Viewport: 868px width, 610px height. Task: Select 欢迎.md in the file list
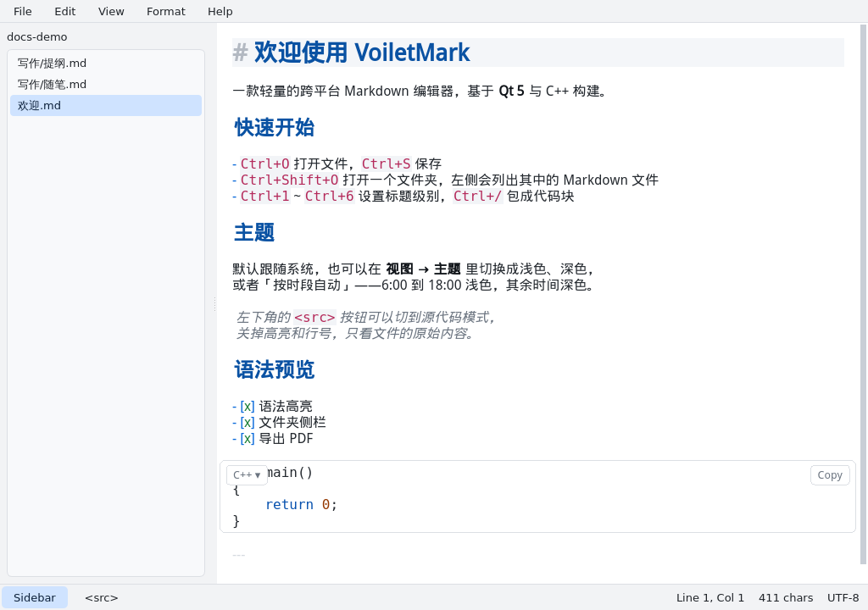[x=106, y=105]
